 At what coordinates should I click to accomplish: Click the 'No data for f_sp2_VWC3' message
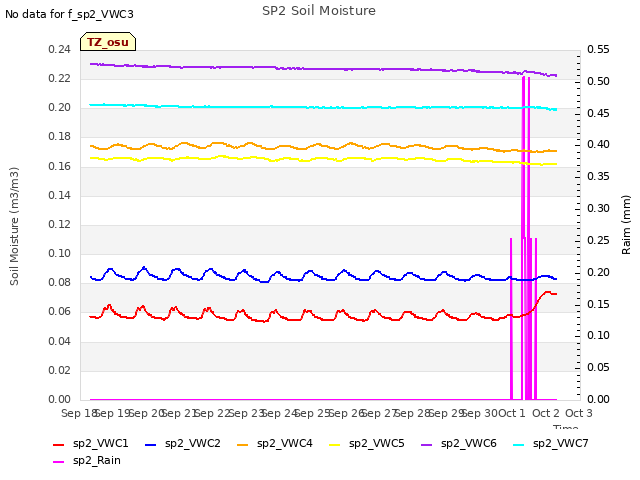(69, 14)
